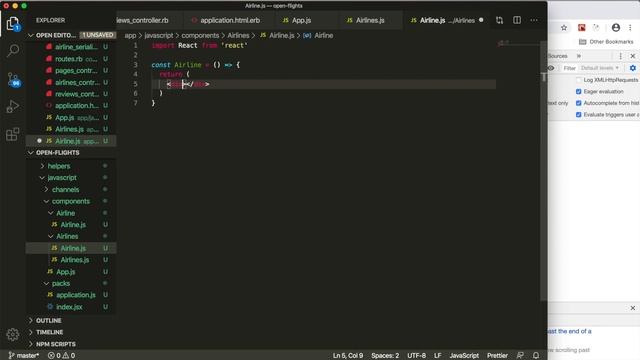Open Run and Debug view

(13, 107)
